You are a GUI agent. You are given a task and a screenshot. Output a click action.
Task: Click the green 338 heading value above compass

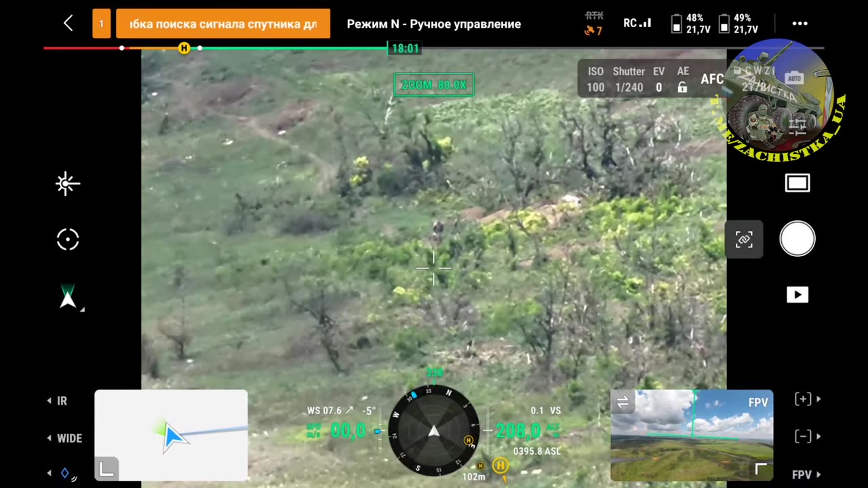click(434, 373)
